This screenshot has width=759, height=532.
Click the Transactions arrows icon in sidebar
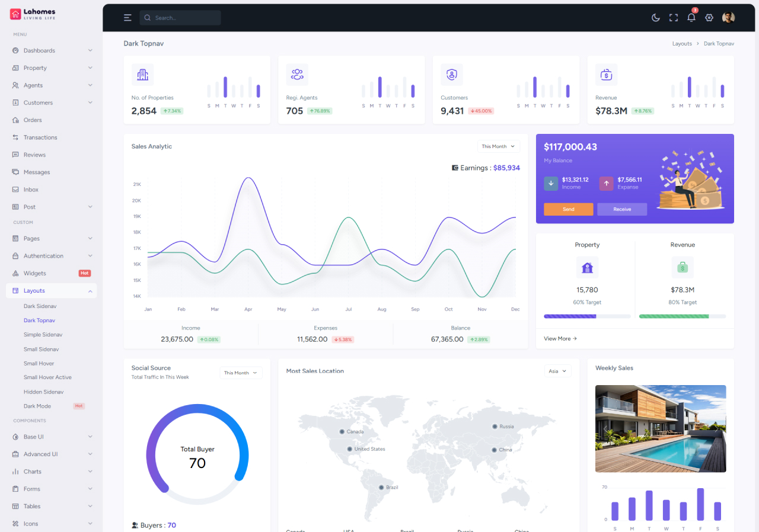coord(15,137)
